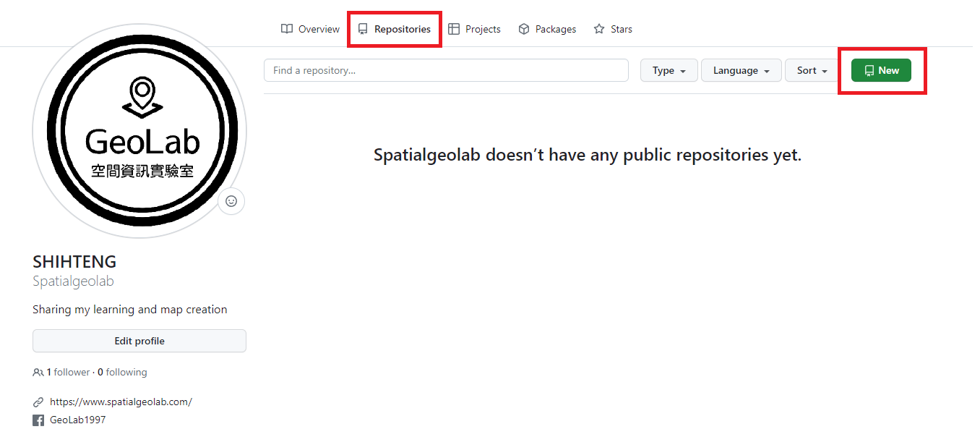The width and height of the screenshot is (980, 437).
Task: Expand the Sort dropdown
Action: [x=812, y=71]
